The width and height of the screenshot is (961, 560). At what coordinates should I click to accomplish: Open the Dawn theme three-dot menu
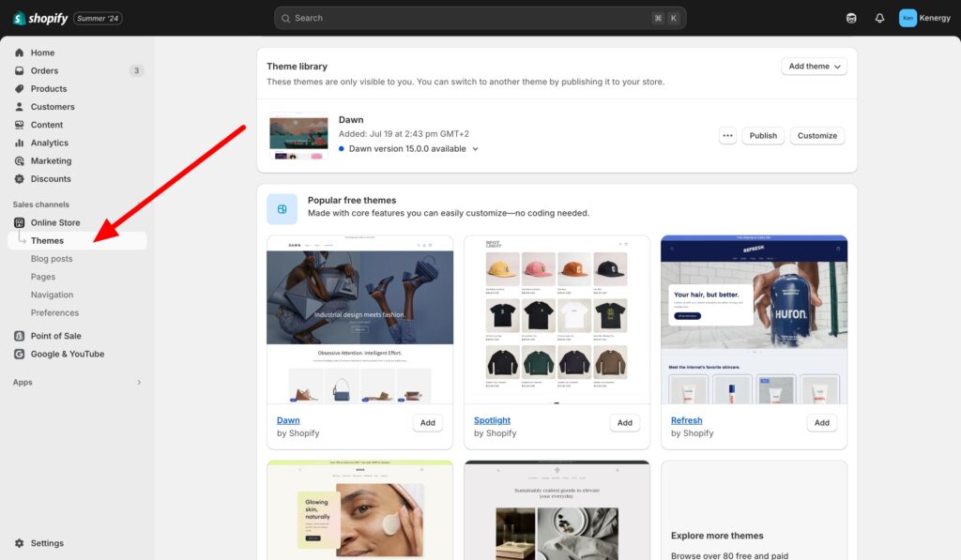click(727, 136)
